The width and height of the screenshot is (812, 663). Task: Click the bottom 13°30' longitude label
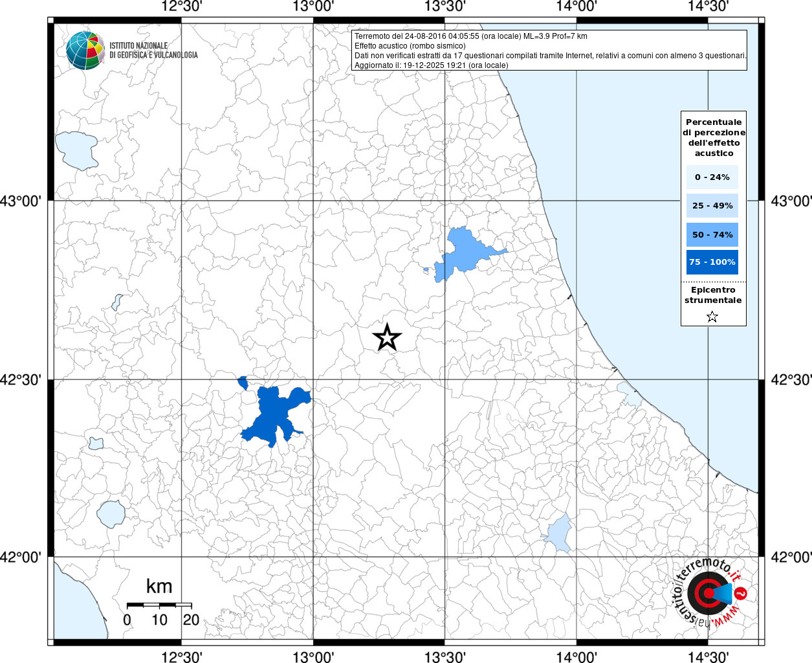click(x=445, y=657)
